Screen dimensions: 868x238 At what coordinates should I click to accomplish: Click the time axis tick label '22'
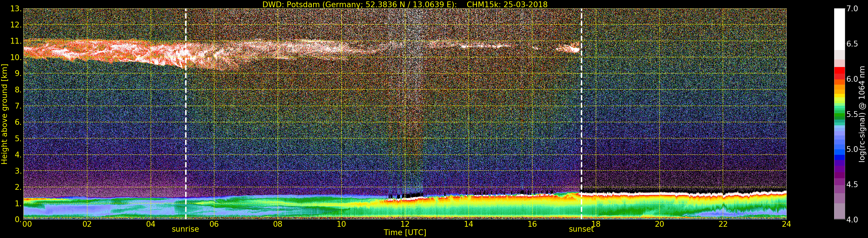click(723, 224)
